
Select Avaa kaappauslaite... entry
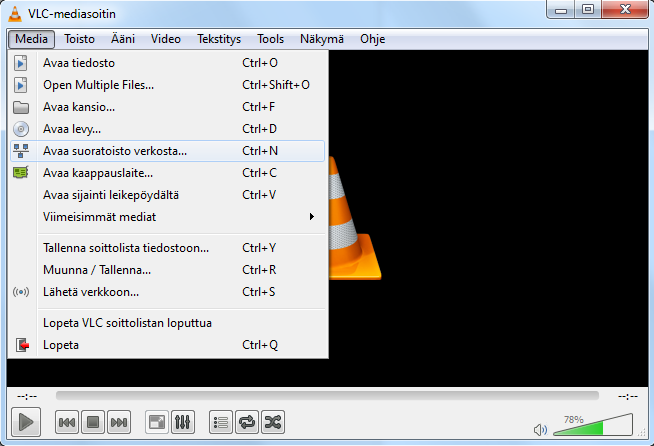(167, 173)
